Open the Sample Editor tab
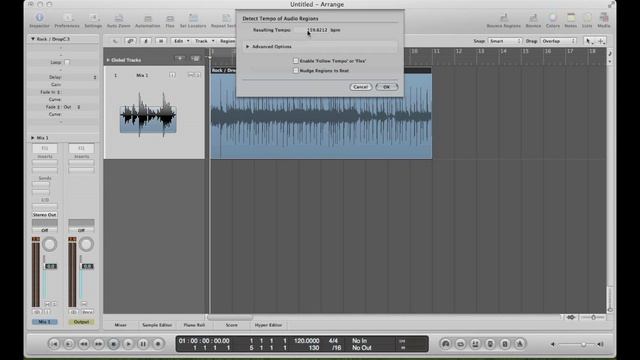Viewport: 640px width, 360px height. (x=157, y=325)
